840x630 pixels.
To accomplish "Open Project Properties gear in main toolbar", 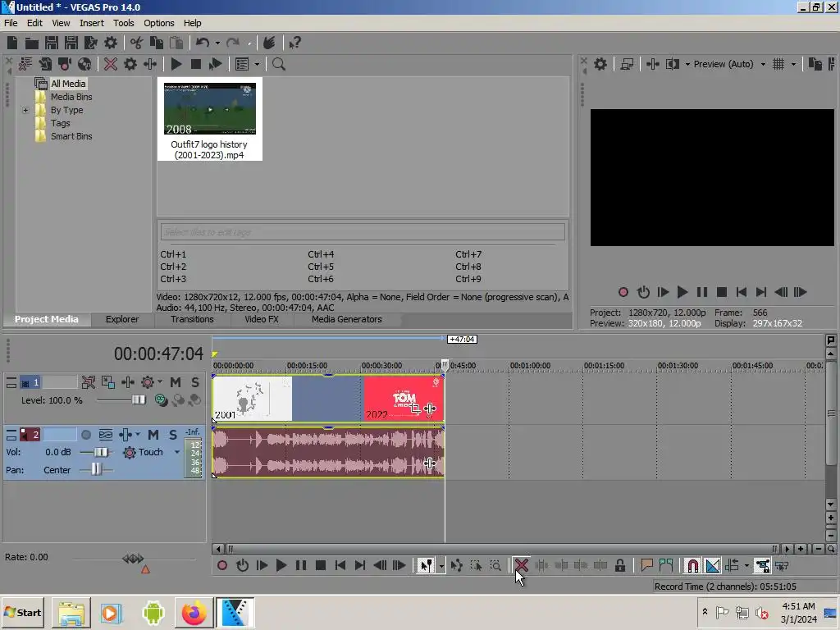I will click(111, 43).
